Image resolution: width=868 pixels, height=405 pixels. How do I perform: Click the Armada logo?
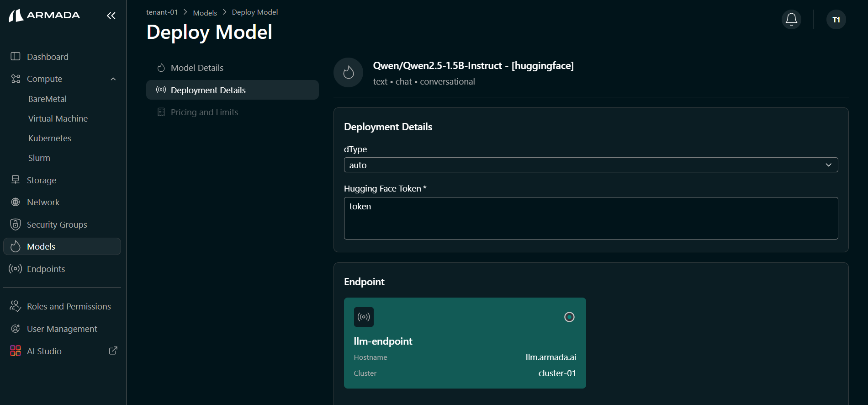tap(44, 16)
